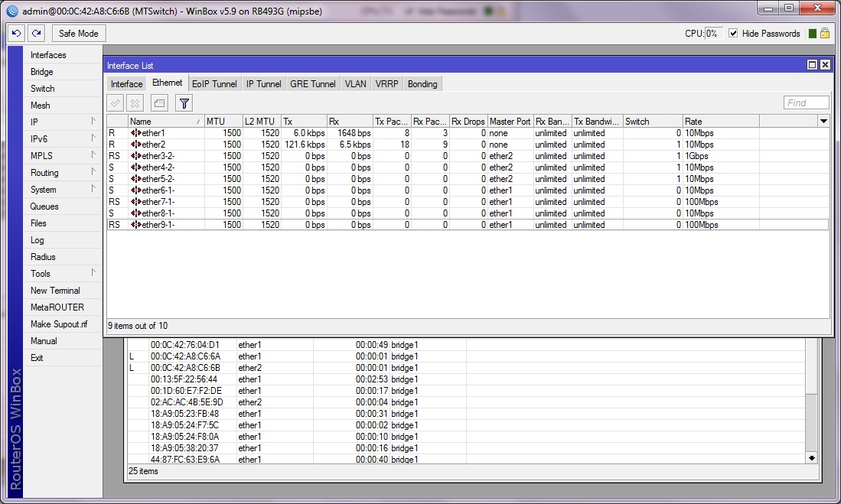Click the ether3-2- interface icon

click(135, 156)
